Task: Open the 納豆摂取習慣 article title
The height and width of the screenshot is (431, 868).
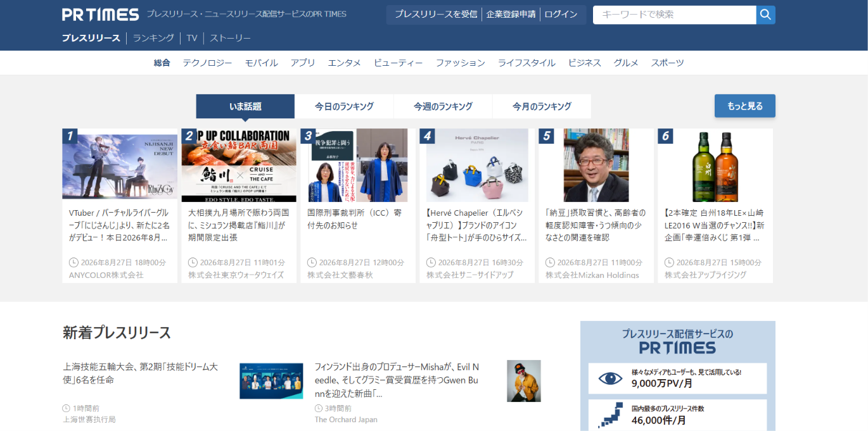Action: [596, 225]
